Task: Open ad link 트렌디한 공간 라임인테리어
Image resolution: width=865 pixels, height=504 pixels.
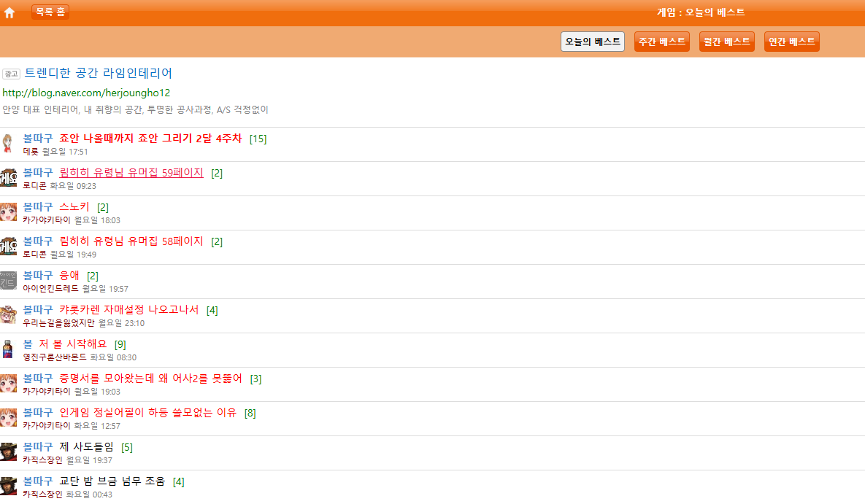Action: [x=99, y=73]
